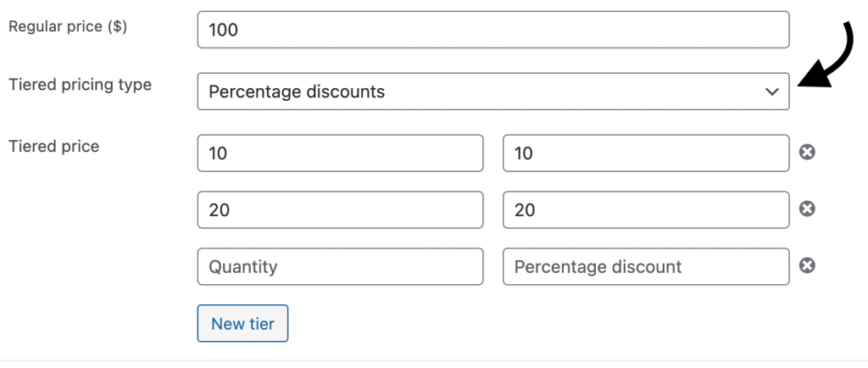
Task: Remove the first tier with quantity 10
Action: pos(808,153)
